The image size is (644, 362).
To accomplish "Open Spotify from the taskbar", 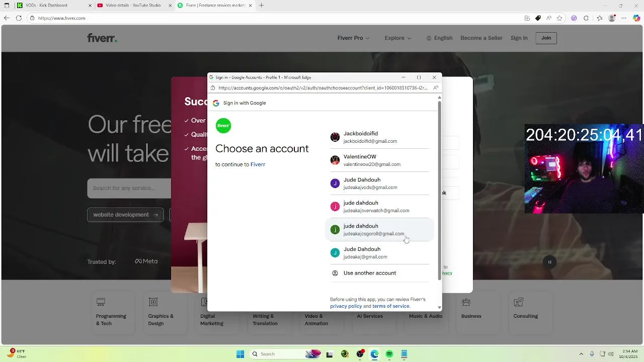I will tap(389, 354).
